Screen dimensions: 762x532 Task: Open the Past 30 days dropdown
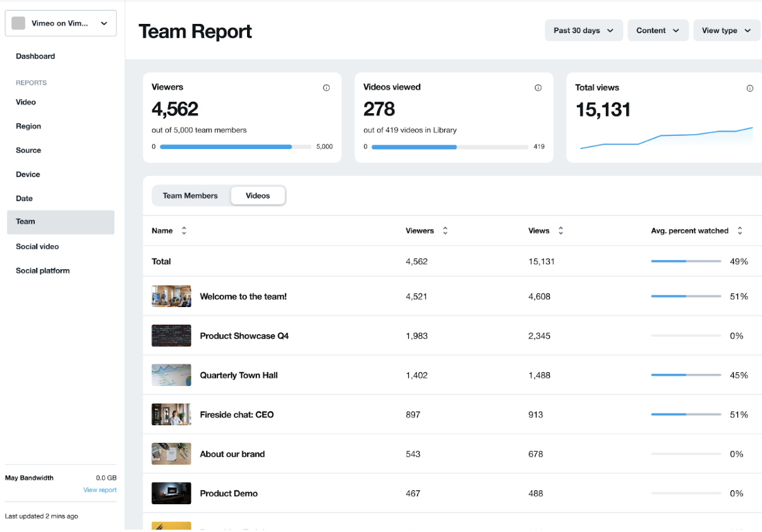click(x=583, y=30)
